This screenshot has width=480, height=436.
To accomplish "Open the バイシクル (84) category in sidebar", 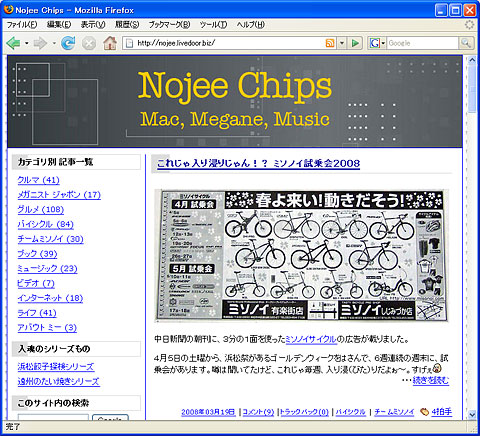I will coord(45,224).
